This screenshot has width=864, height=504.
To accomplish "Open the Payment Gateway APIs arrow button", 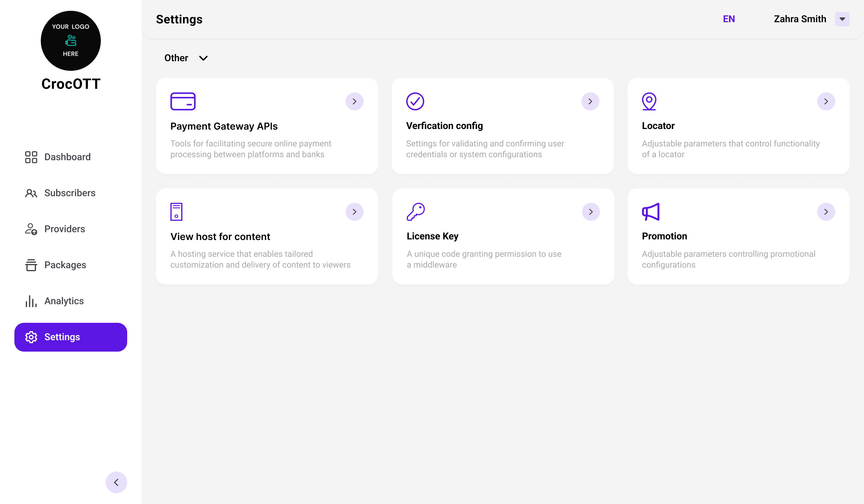I will click(x=354, y=101).
